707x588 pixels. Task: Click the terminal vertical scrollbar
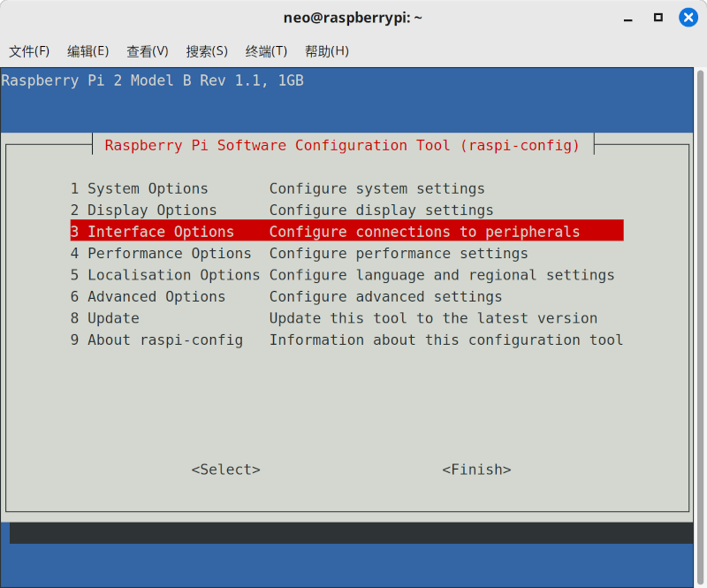[x=700, y=327]
